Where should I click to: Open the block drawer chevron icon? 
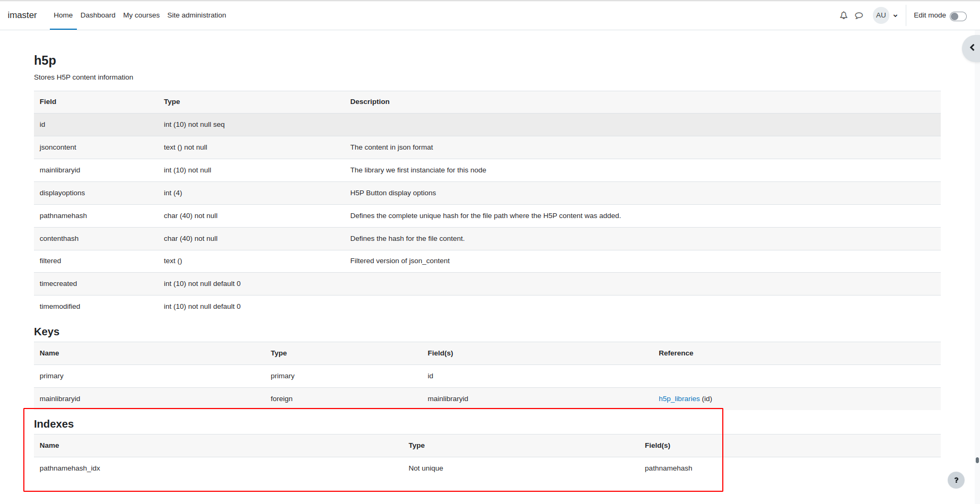(x=972, y=48)
